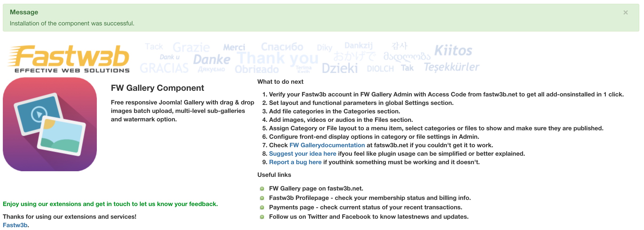Open the Fastw3b link at the bottom
This screenshot has width=644, height=230.
[x=15, y=225]
